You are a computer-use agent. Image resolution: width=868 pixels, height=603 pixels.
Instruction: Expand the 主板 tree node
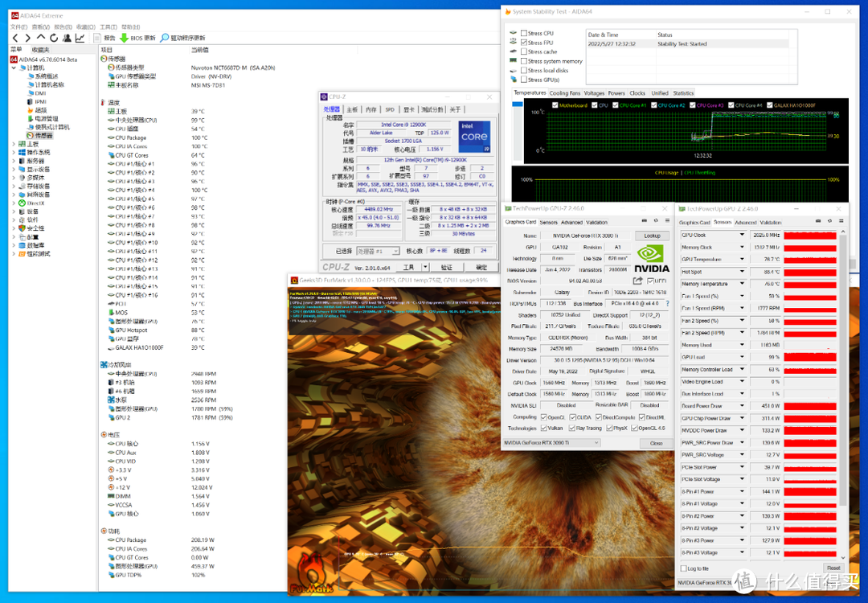[x=14, y=144]
